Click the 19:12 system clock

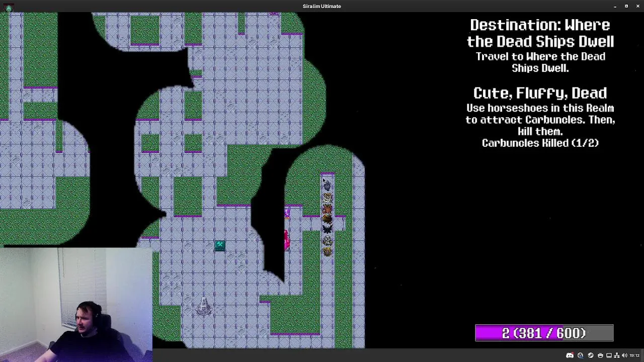point(634,355)
